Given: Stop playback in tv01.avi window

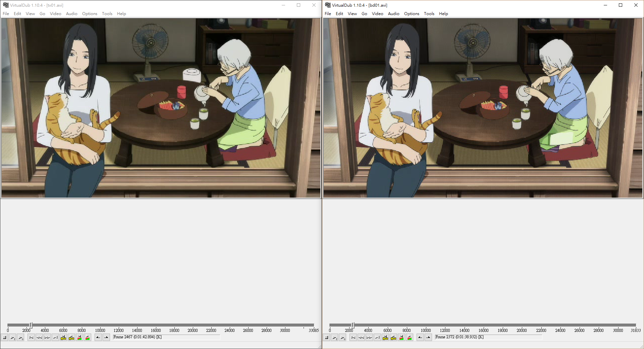Looking at the screenshot, I should [x=5, y=338].
